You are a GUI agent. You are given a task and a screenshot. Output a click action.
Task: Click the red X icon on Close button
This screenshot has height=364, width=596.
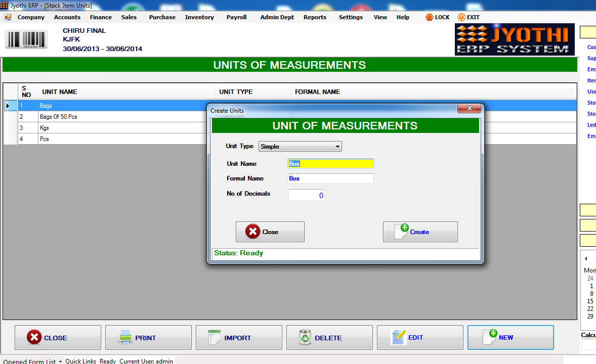coord(252,232)
